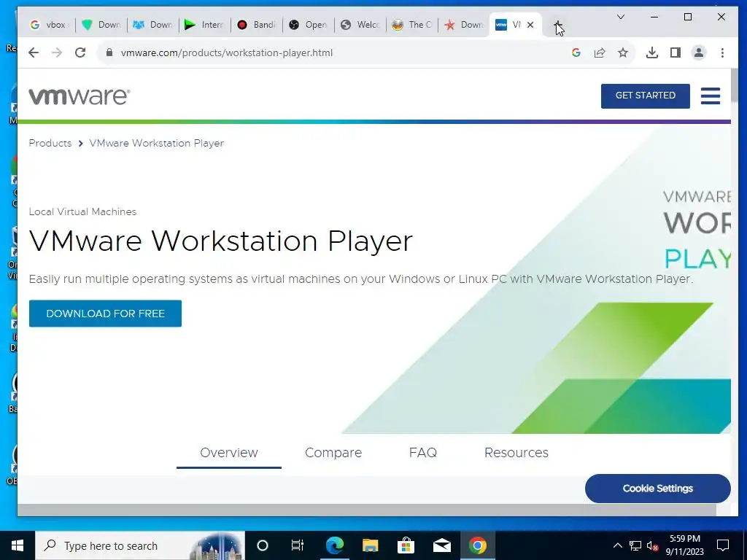
Task: Click the Products breadcrumb link
Action: click(x=50, y=144)
